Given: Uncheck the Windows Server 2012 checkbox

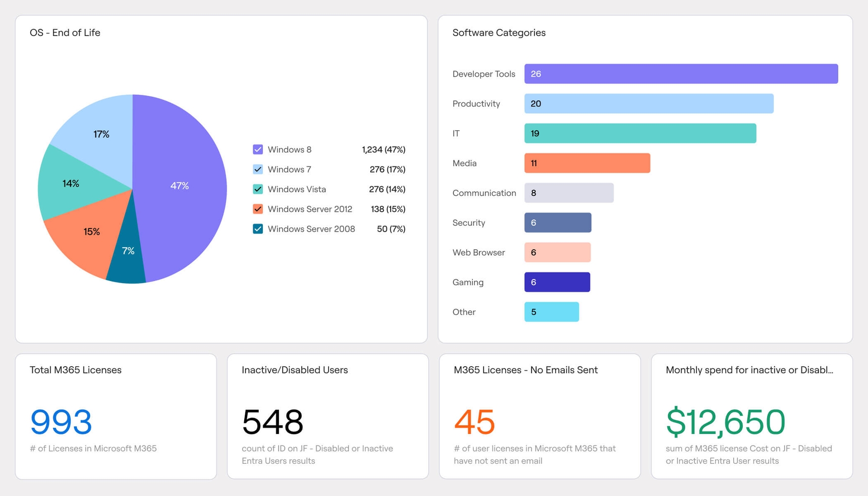Looking at the screenshot, I should coord(258,209).
